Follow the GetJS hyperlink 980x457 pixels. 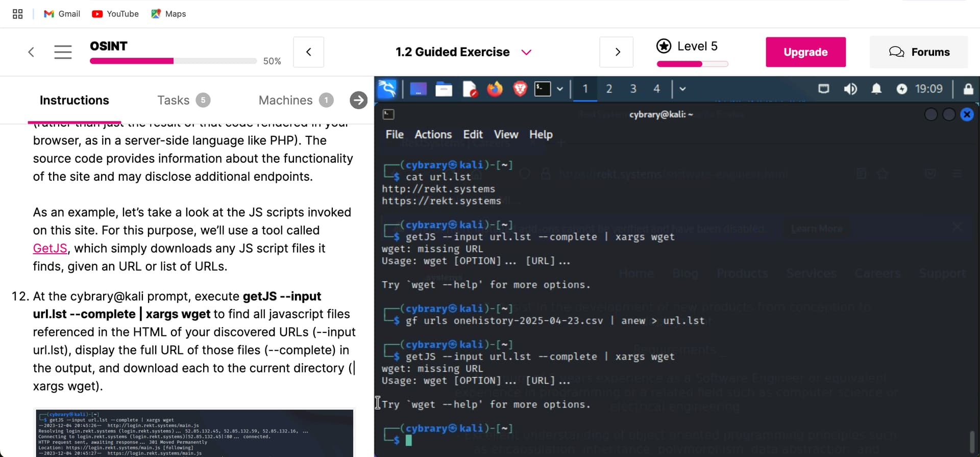coord(50,249)
